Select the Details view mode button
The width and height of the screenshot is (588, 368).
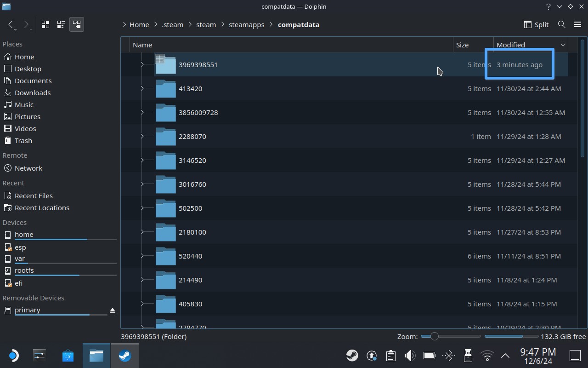coord(76,24)
